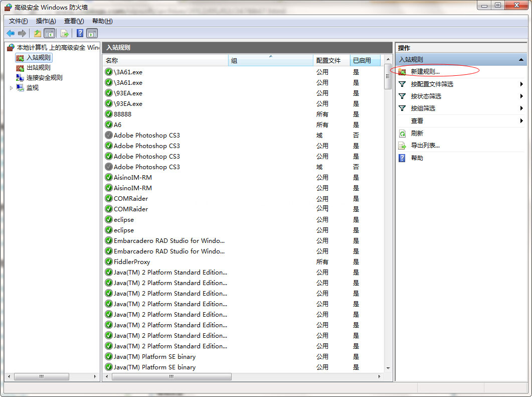This screenshot has width=532, height=397.
Task: Select 连接安全规则 in the left tree
Action: tap(44, 78)
